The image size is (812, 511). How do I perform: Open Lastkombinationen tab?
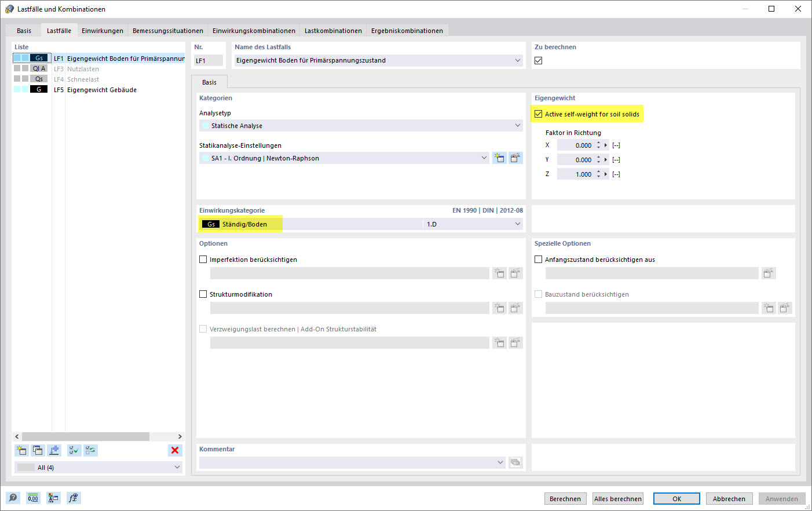pyautogui.click(x=333, y=31)
